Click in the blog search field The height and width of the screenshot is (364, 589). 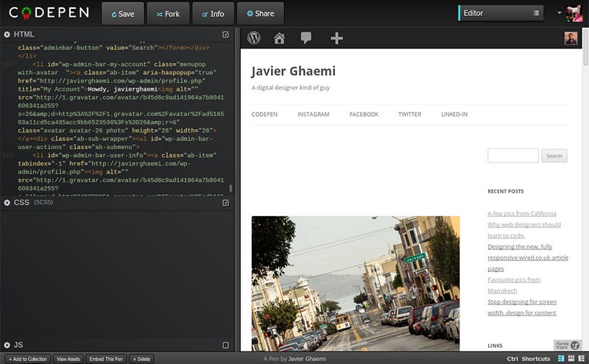click(512, 156)
